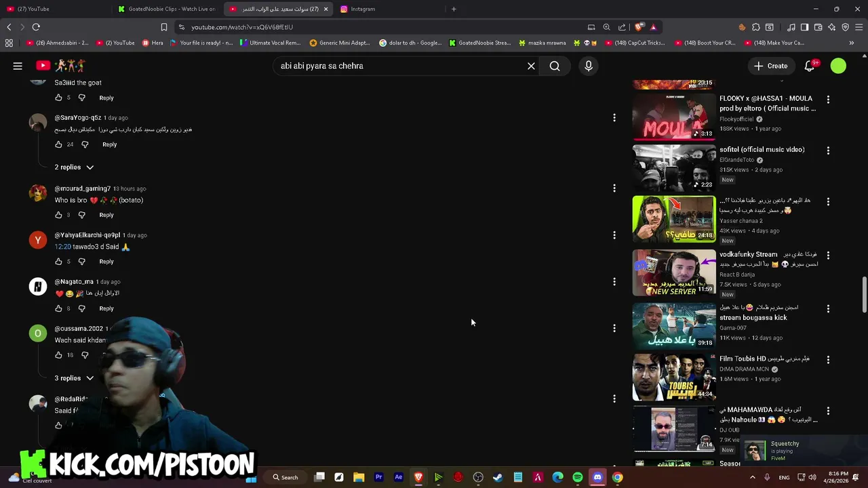Image resolution: width=868 pixels, height=488 pixels.
Task: Like the @YahyaElkarchi-qe9pl comment
Action: click(58, 262)
